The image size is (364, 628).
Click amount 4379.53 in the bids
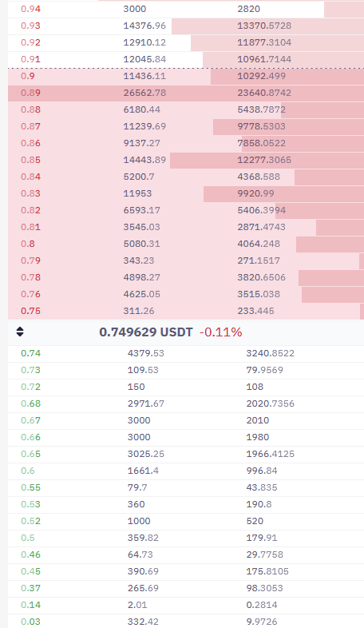coord(145,353)
